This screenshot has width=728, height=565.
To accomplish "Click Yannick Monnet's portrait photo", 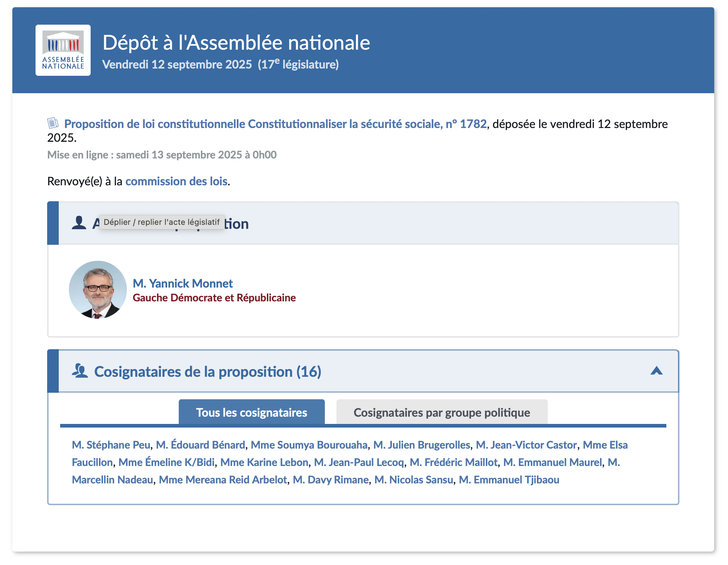I will coord(98,290).
